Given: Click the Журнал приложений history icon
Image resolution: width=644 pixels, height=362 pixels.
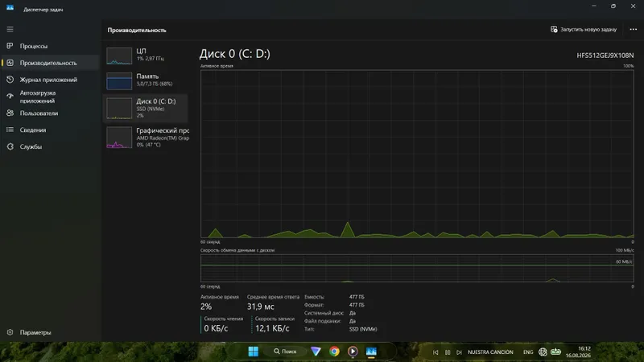Looking at the screenshot, I should click(10, 80).
